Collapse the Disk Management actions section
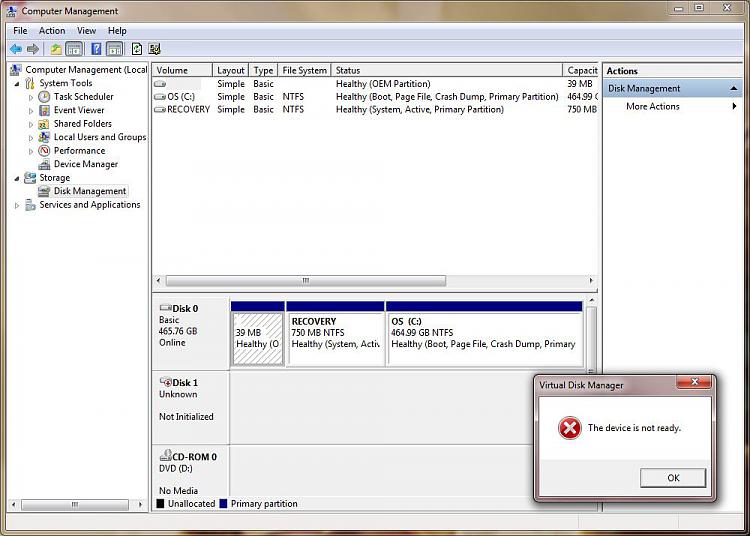750x536 pixels. (734, 88)
